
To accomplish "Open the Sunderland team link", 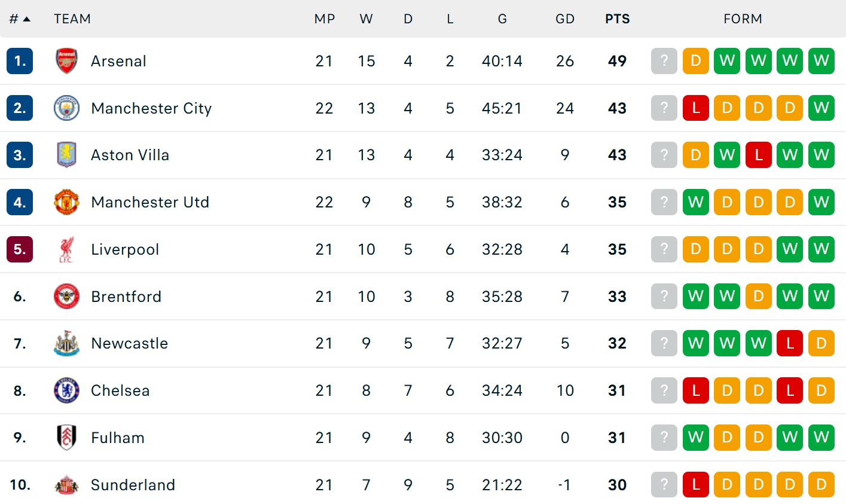I will pyautogui.click(x=133, y=485).
